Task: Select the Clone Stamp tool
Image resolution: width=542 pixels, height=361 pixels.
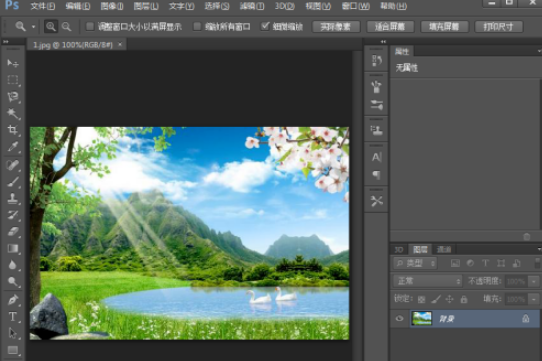Action: pos(13,198)
